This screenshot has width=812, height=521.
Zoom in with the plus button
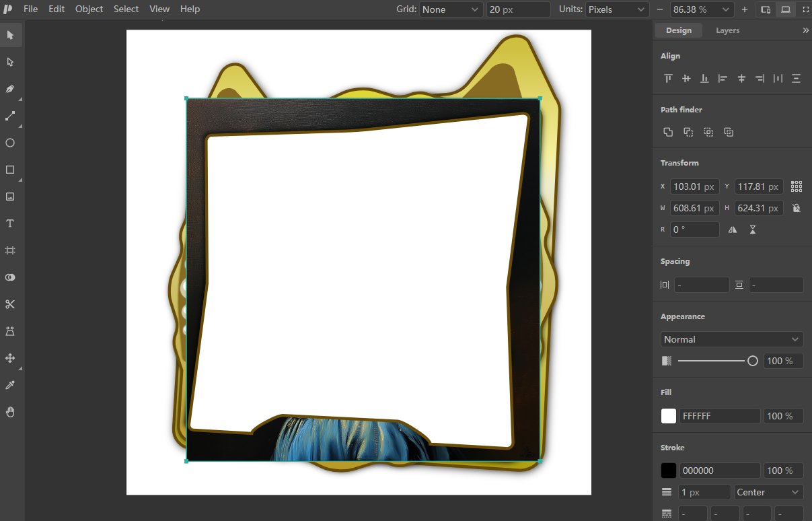745,9
